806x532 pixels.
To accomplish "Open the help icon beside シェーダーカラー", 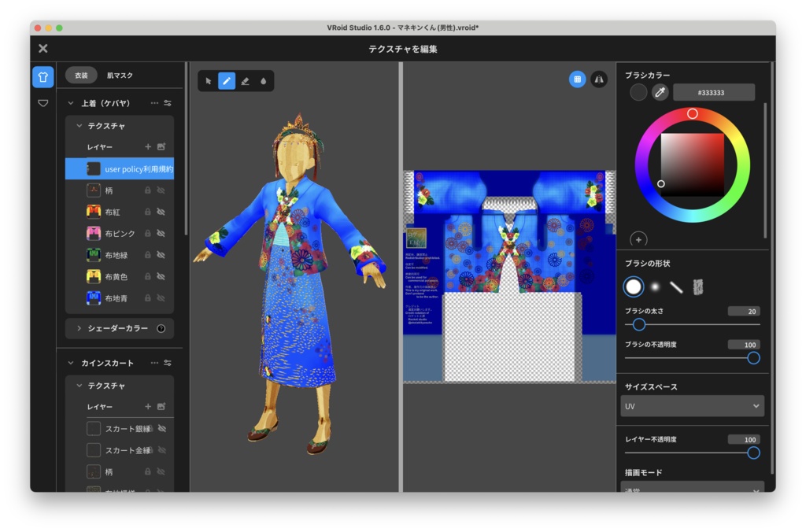I will [x=161, y=328].
